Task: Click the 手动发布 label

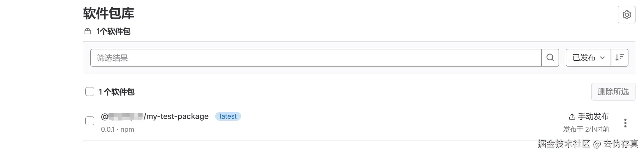Action: (593, 116)
